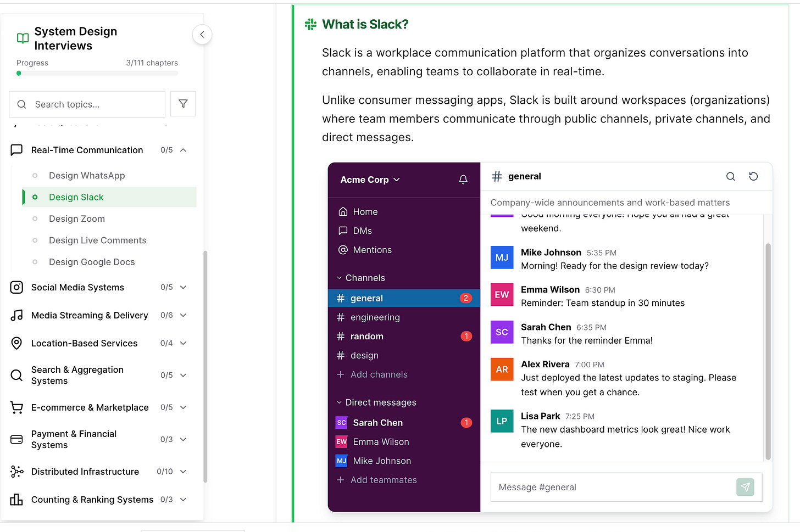The width and height of the screenshot is (800, 532).
Task: Open the Acme Corp workspace dropdown
Action: click(x=370, y=180)
